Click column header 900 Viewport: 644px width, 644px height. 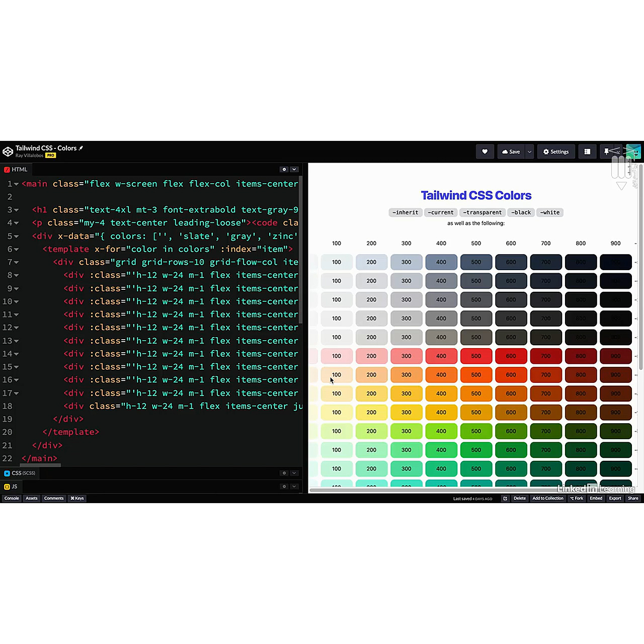pos(615,244)
